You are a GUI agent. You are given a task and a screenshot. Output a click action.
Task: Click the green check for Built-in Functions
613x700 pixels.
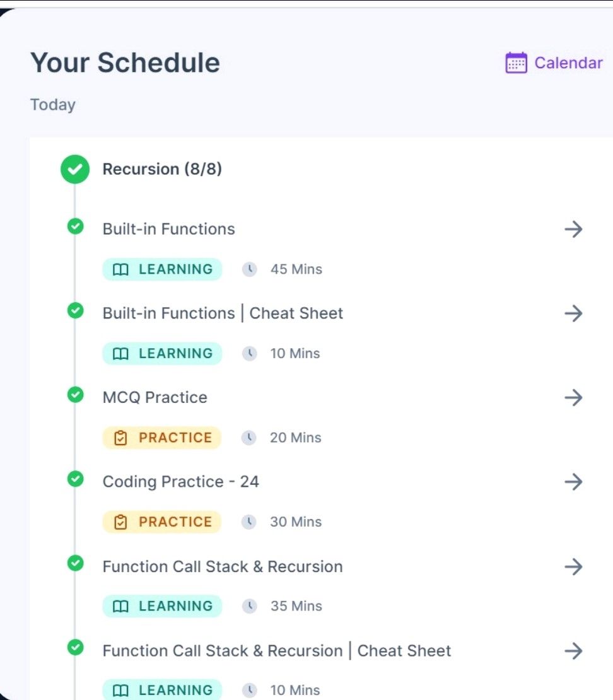(76, 226)
